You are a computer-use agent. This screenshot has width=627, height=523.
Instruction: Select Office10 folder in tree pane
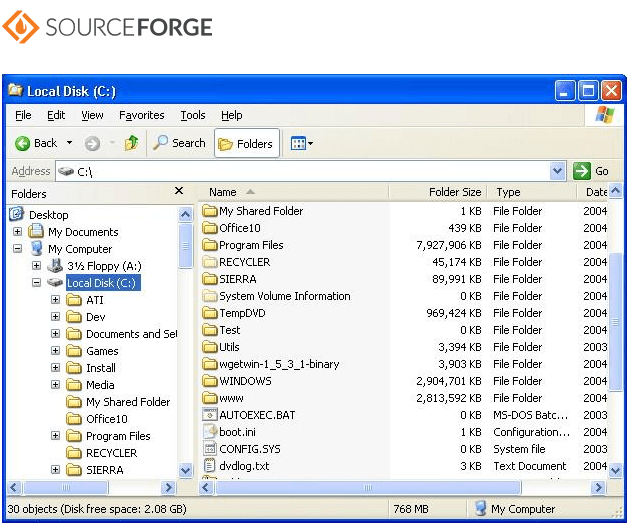(x=107, y=419)
